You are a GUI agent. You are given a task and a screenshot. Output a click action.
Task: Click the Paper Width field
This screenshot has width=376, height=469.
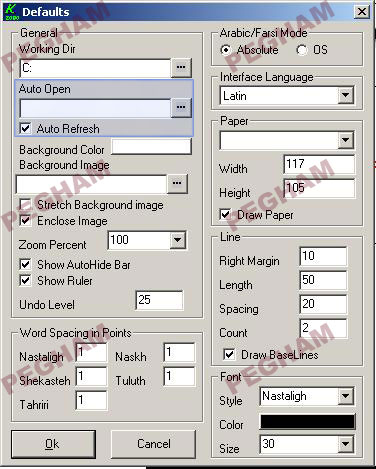click(x=319, y=164)
